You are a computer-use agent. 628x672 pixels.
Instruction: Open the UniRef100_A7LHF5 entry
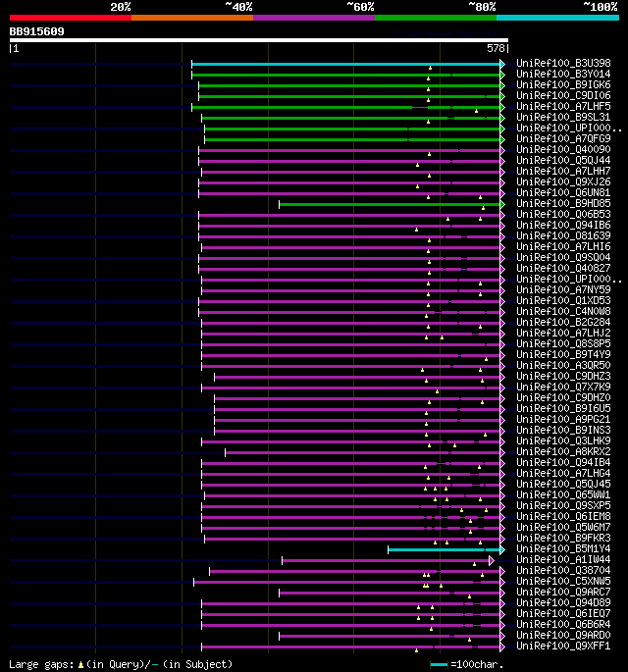tap(563, 106)
